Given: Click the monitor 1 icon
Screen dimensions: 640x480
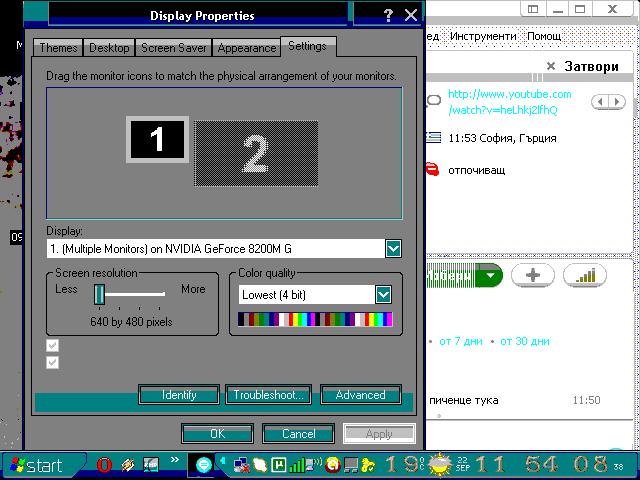Looking at the screenshot, I should click(x=157, y=139).
